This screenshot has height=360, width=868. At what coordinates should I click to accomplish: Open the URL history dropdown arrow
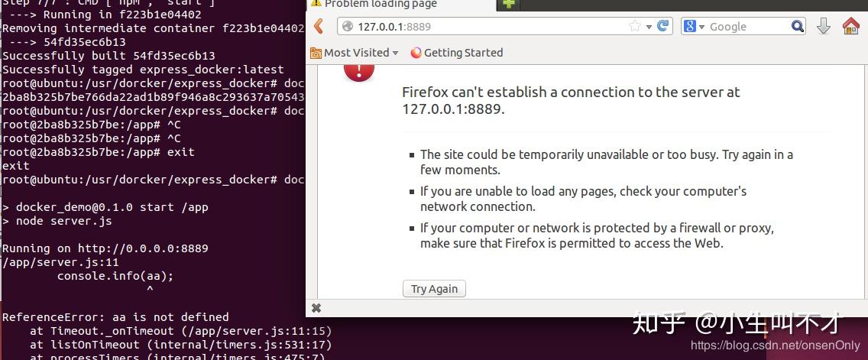[x=649, y=27]
